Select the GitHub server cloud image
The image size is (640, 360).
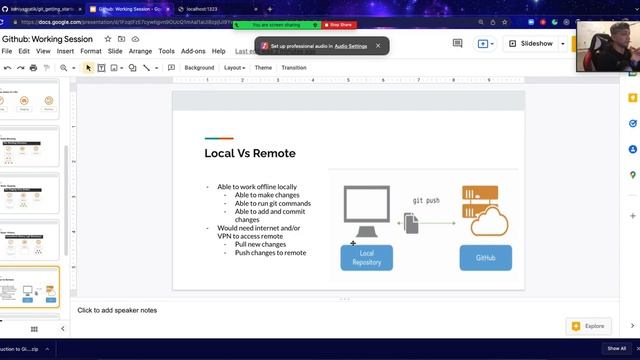pyautogui.click(x=485, y=211)
